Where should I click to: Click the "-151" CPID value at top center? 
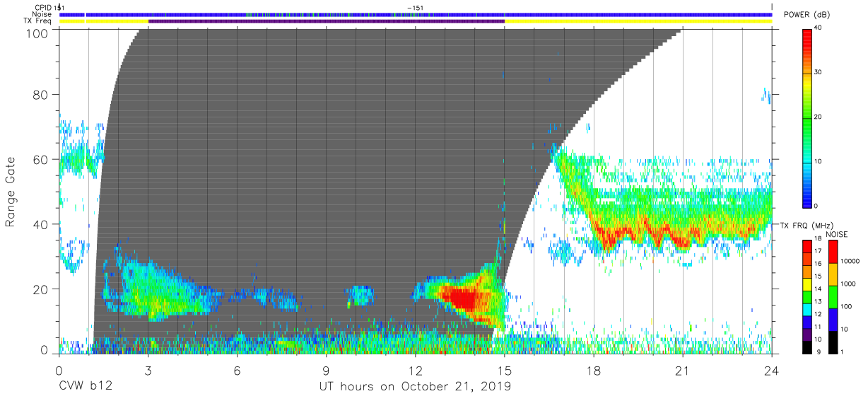416,8
